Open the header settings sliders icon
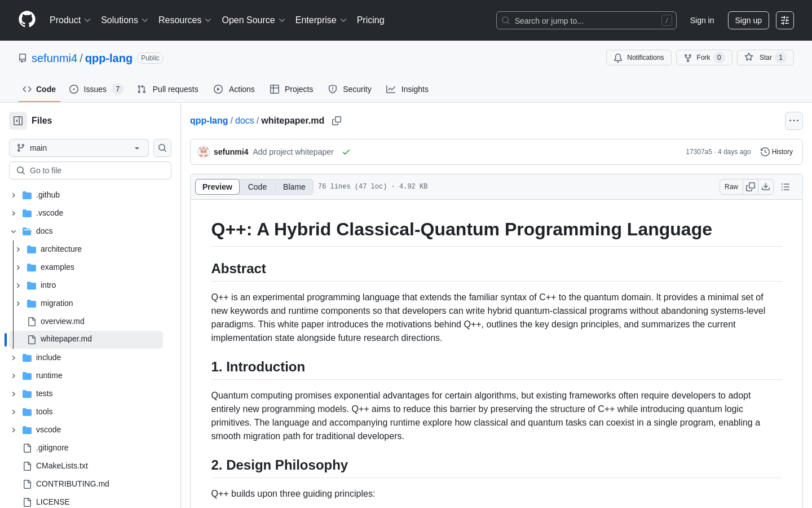This screenshot has width=812, height=508. point(785,20)
